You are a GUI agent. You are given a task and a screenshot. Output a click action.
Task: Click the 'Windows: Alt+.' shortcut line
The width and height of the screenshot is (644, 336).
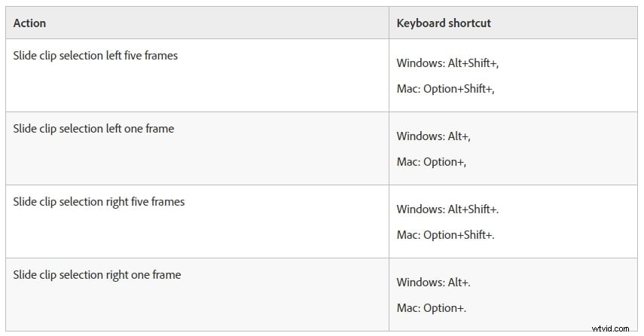pyautogui.click(x=433, y=283)
